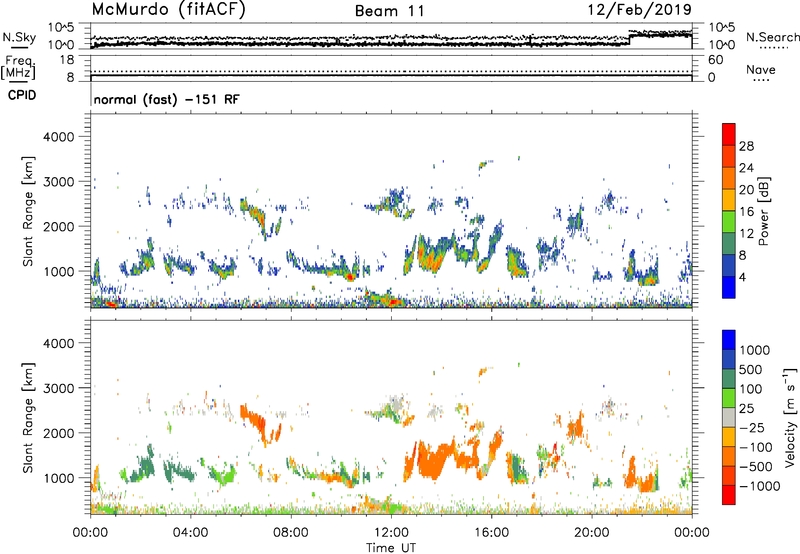
Task: Click the large orange velocity patch near 13:30 UT
Action: 434,459
